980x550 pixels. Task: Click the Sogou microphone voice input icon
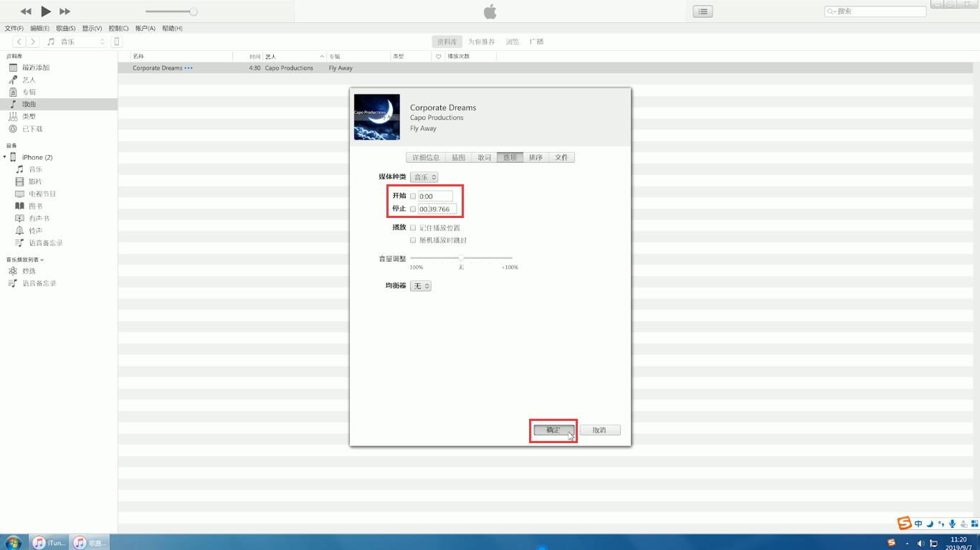952,524
